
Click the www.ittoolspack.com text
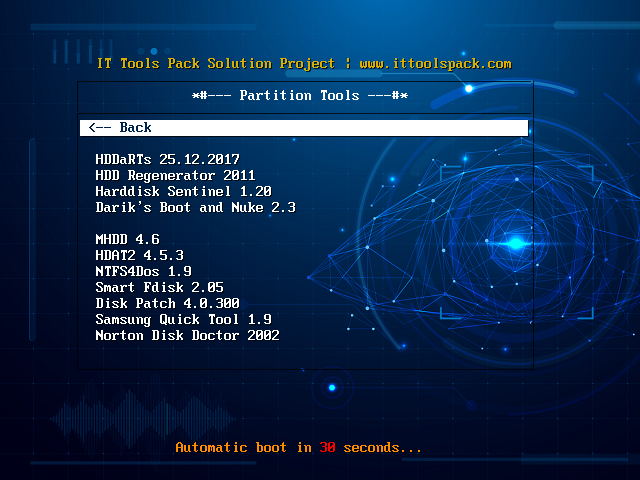[435, 64]
